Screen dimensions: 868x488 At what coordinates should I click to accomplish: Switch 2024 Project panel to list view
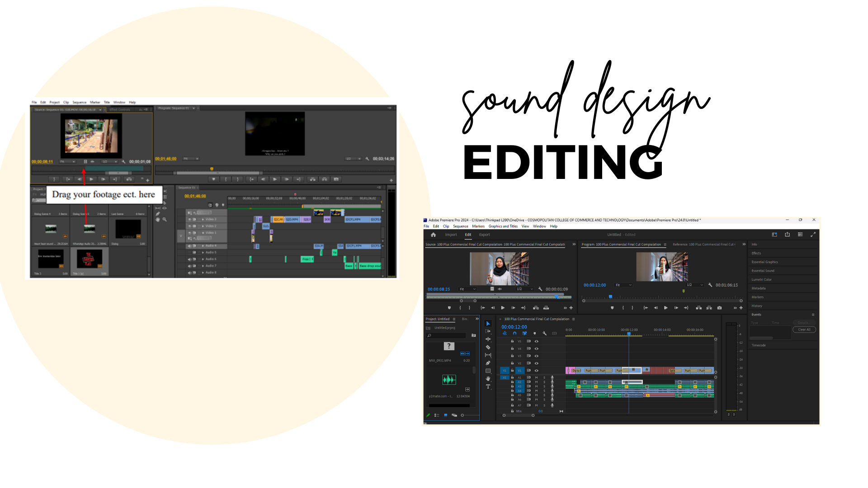click(x=437, y=415)
